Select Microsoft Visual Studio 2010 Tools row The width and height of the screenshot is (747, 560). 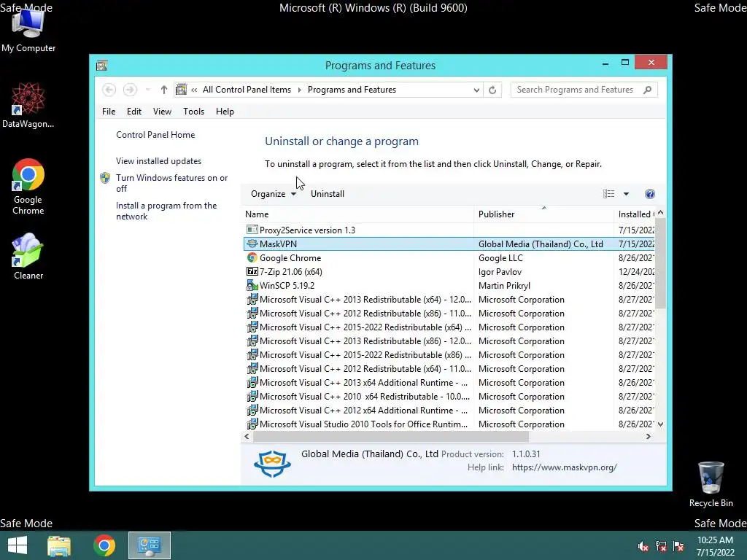(x=448, y=424)
